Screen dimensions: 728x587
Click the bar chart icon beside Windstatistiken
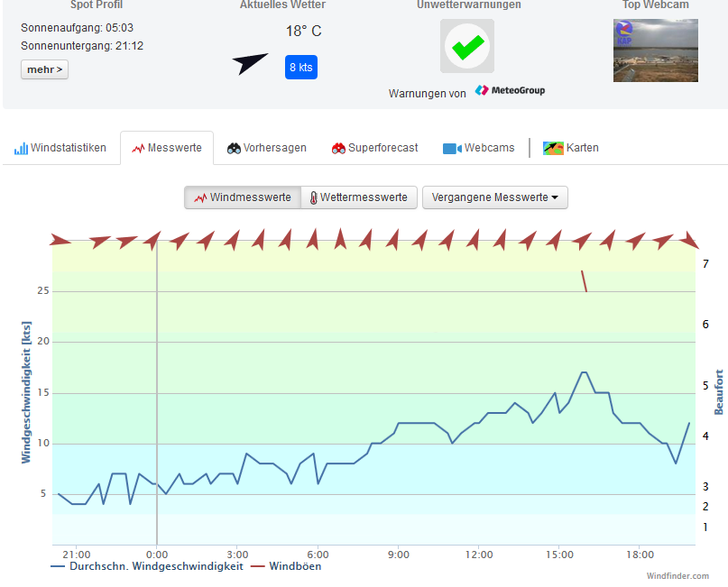(x=21, y=149)
